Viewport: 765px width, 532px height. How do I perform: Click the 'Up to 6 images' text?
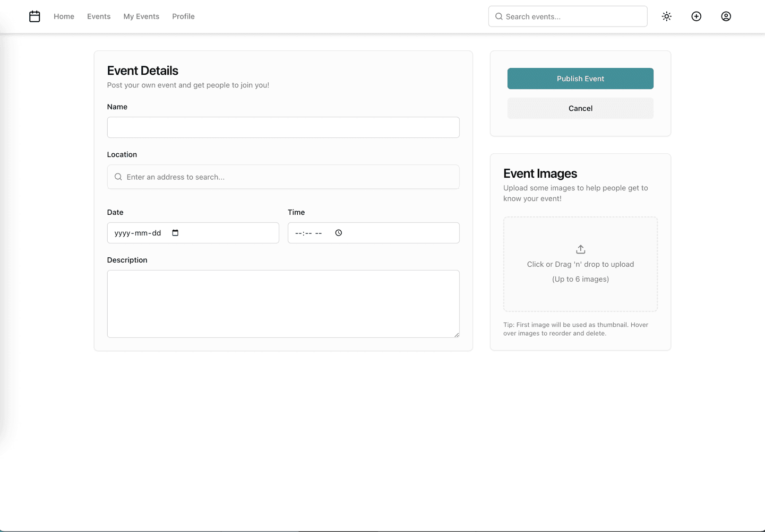(580, 279)
